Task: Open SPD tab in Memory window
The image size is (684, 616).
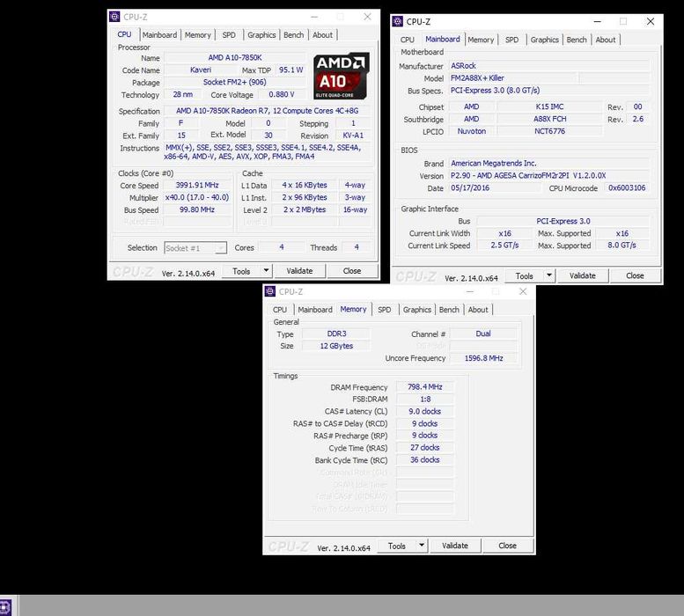Action: coord(385,310)
